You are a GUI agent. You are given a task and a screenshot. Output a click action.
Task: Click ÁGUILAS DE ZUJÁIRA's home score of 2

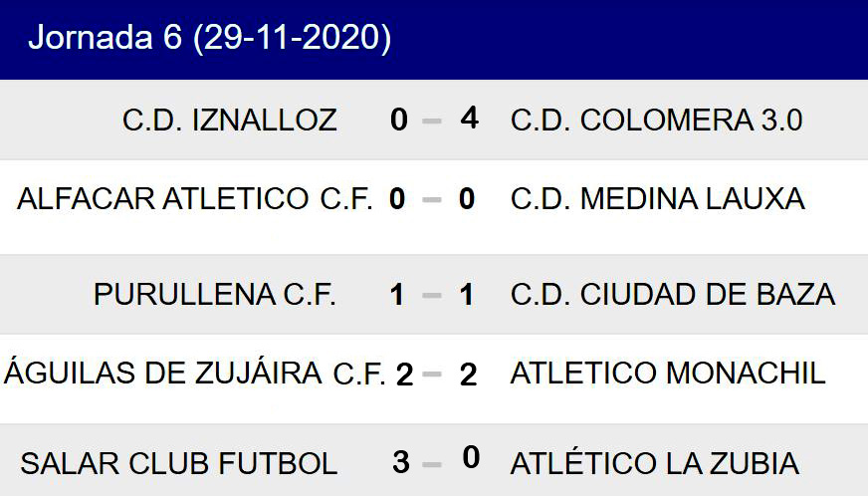click(403, 375)
